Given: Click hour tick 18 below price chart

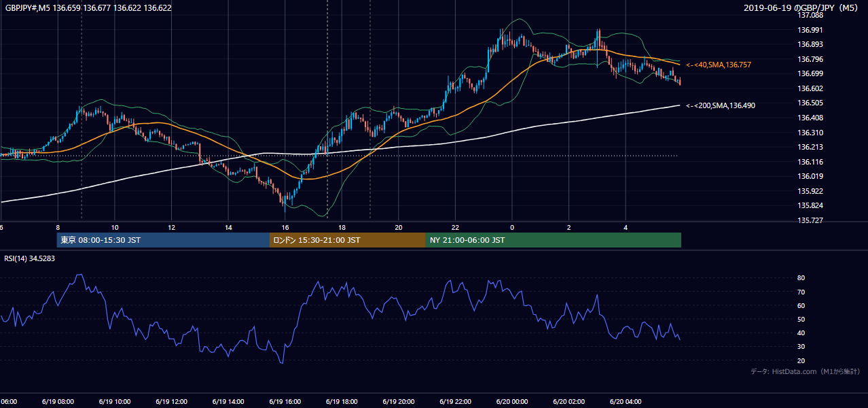Looking at the screenshot, I should (342, 227).
